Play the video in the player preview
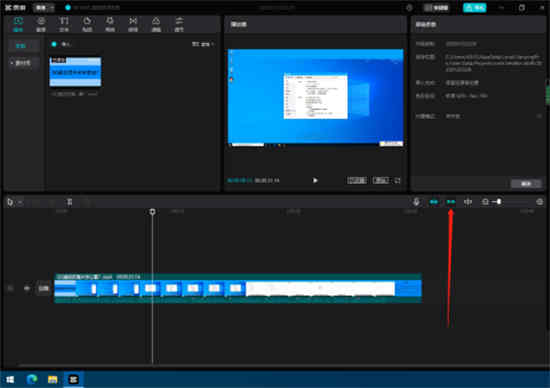Screen dimensions: 550x388 [315, 180]
